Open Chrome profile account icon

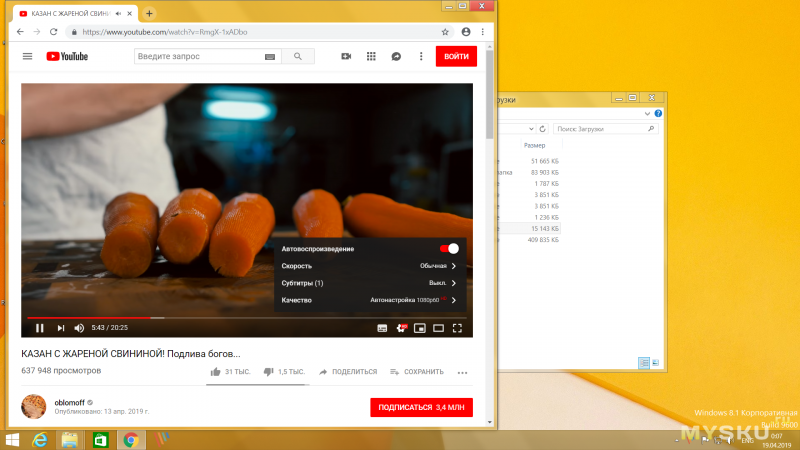(466, 32)
